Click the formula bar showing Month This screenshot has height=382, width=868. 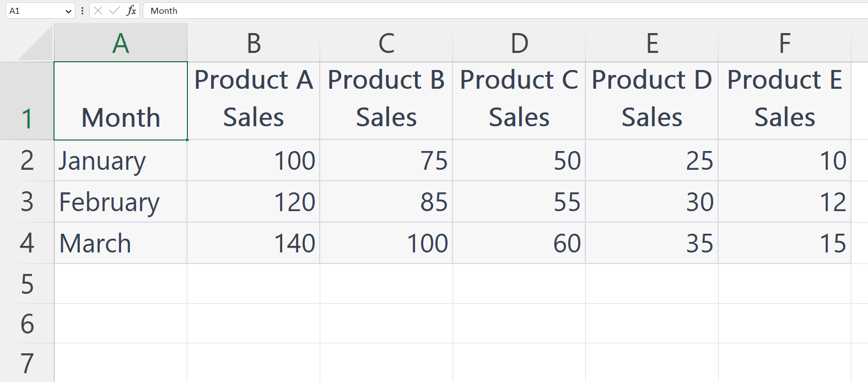pyautogui.click(x=220, y=10)
